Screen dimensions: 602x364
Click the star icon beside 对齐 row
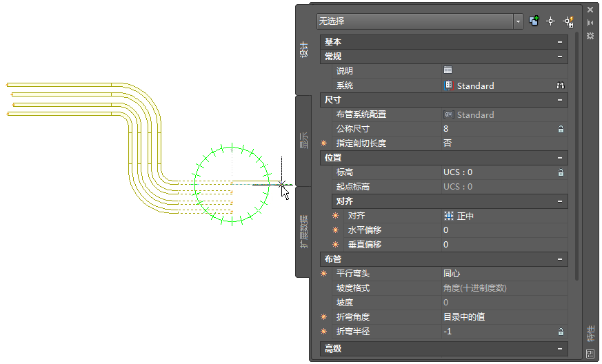click(x=336, y=216)
